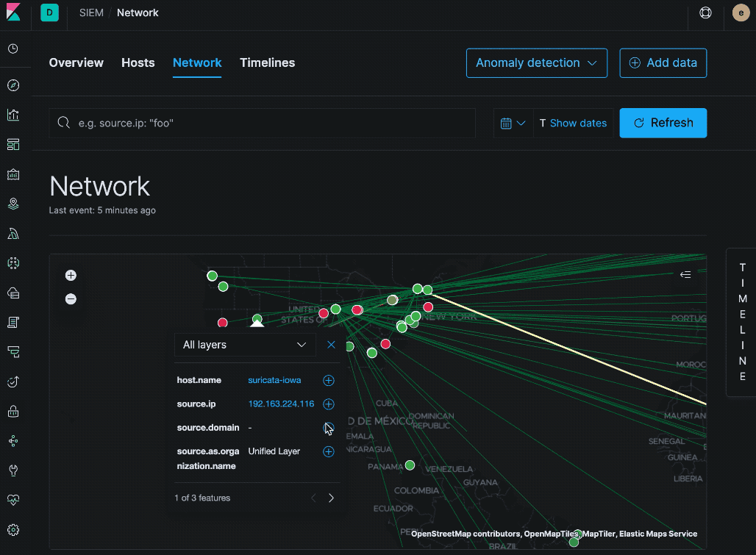Image resolution: width=756 pixels, height=555 pixels.
Task: Focus the KQL search query field
Action: click(x=263, y=123)
